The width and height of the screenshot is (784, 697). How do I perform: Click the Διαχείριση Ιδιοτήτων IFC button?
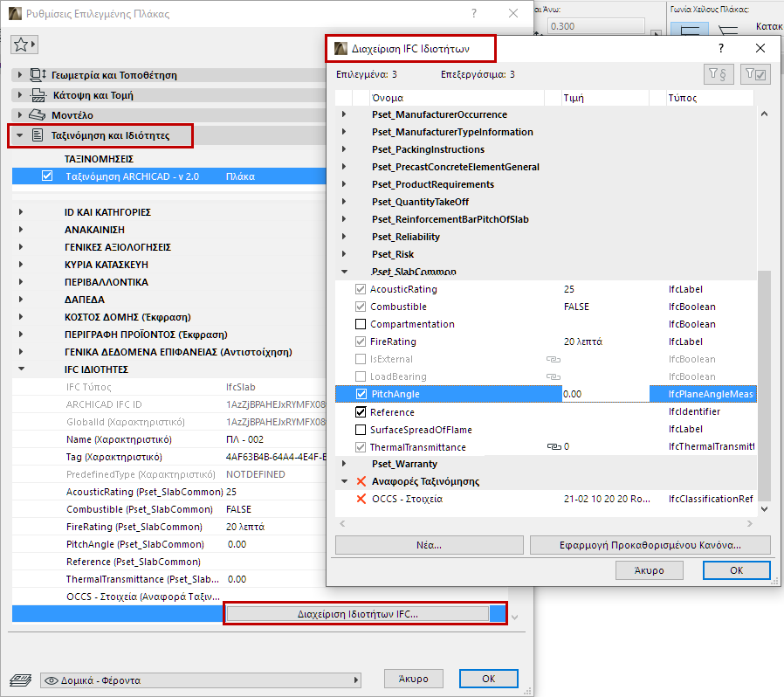pyautogui.click(x=357, y=614)
